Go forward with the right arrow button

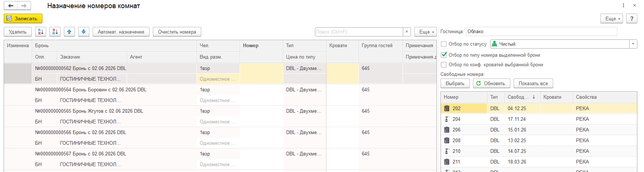(x=24, y=6)
